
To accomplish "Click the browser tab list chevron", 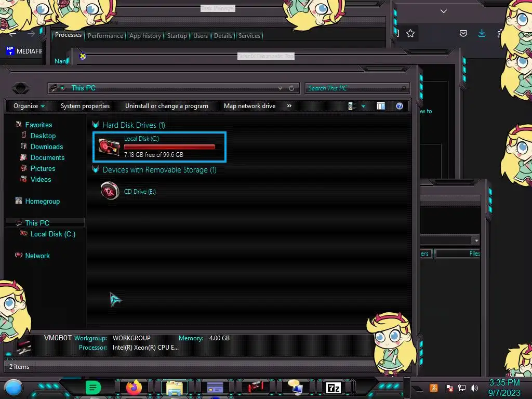I will 444,11.
